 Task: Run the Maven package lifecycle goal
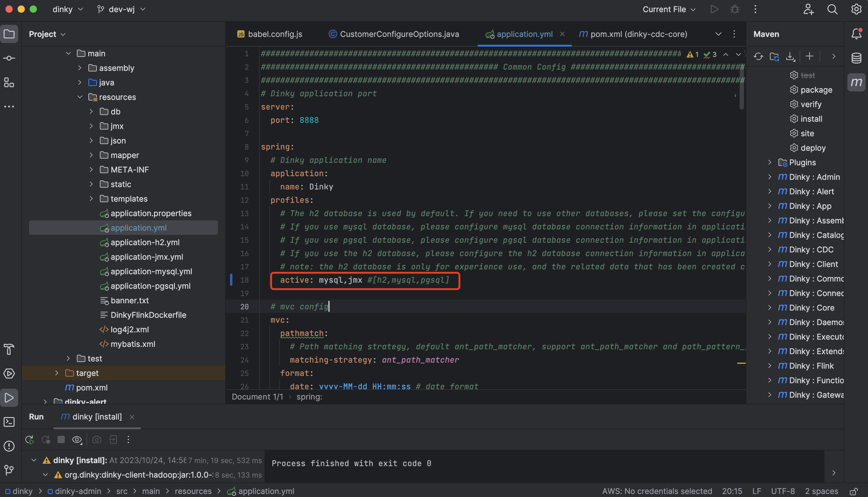[x=816, y=90]
